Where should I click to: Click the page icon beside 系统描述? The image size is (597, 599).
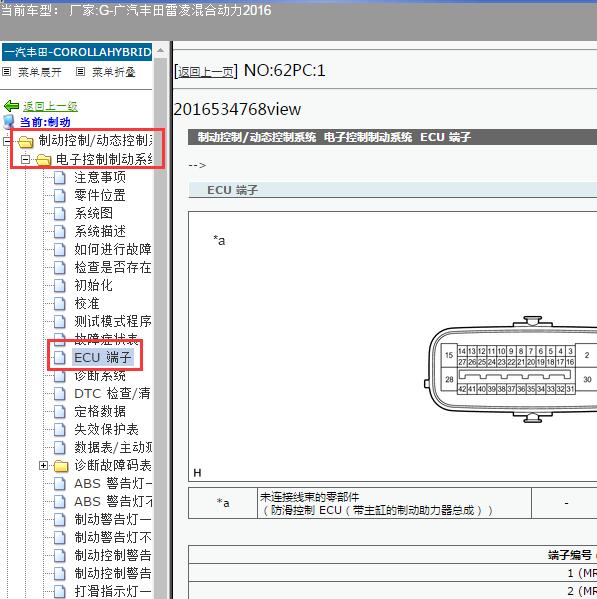[60, 232]
